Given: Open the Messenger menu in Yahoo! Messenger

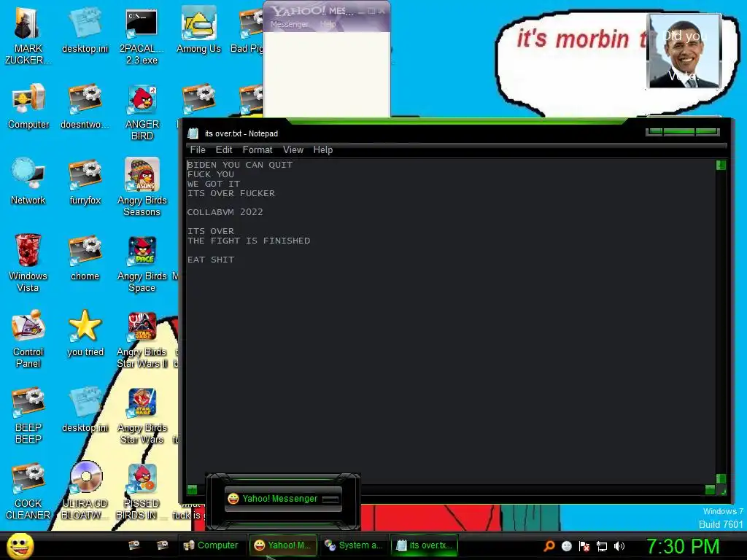Looking at the screenshot, I should pos(289,24).
